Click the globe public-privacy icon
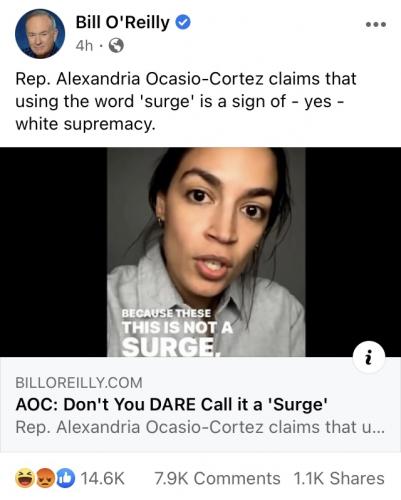401x500 pixels. pyautogui.click(x=116, y=45)
